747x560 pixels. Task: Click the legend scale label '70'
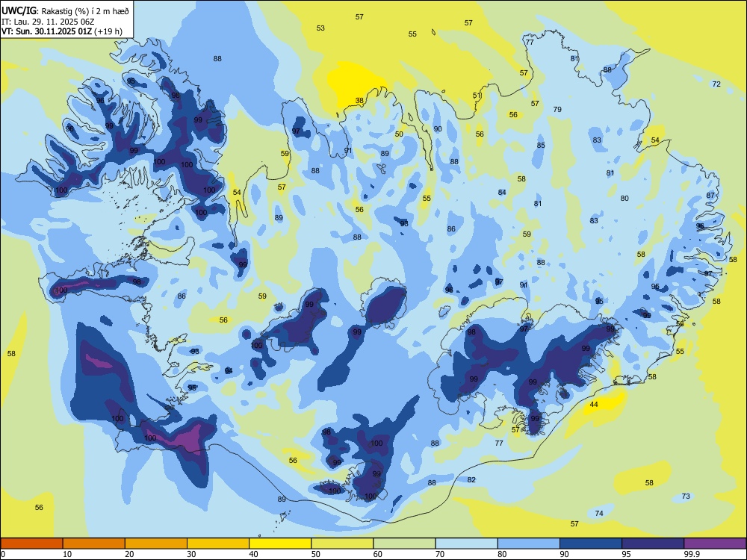pyautogui.click(x=440, y=554)
